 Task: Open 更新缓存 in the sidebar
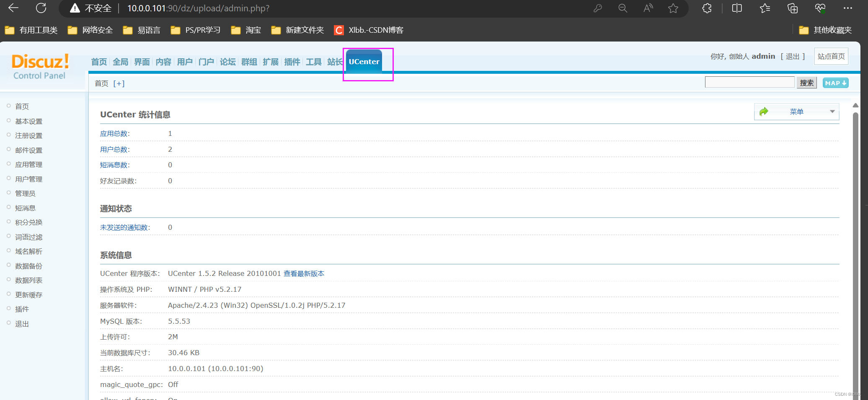pos(29,295)
